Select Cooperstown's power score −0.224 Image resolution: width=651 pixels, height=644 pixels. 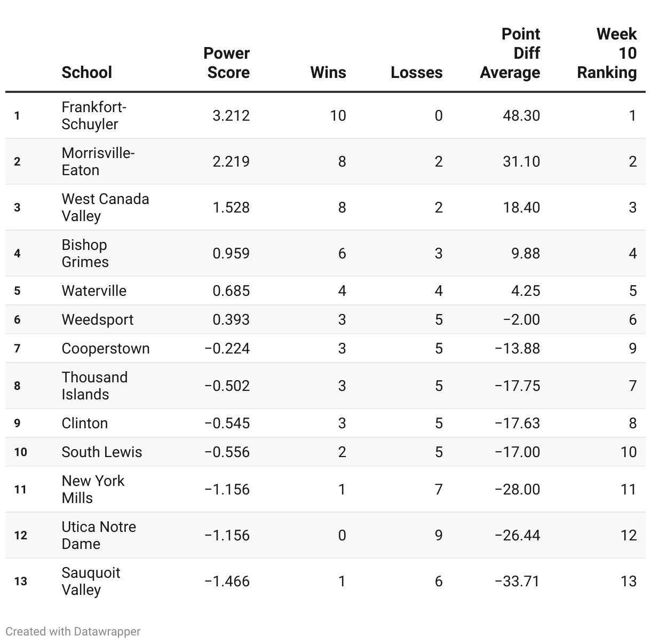click(x=227, y=348)
